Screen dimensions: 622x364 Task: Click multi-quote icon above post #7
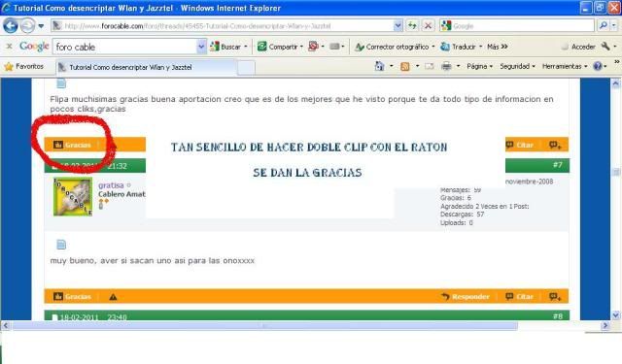point(555,145)
